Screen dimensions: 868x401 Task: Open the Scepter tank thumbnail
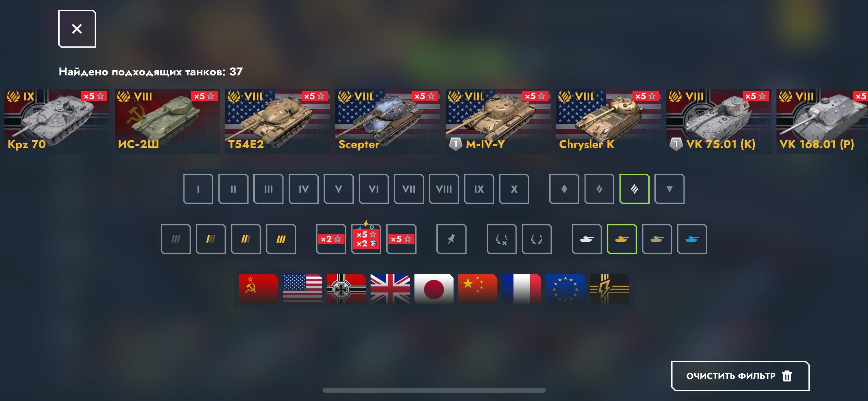tap(388, 121)
